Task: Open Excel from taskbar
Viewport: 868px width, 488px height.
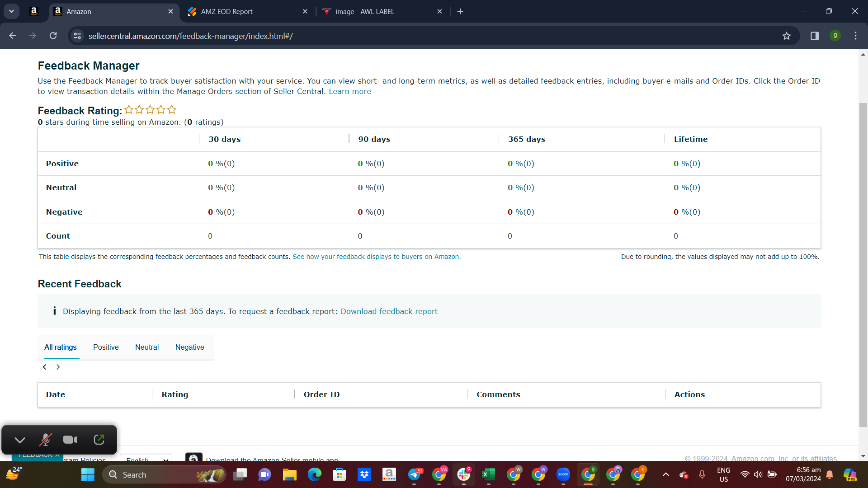Action: coord(488,474)
